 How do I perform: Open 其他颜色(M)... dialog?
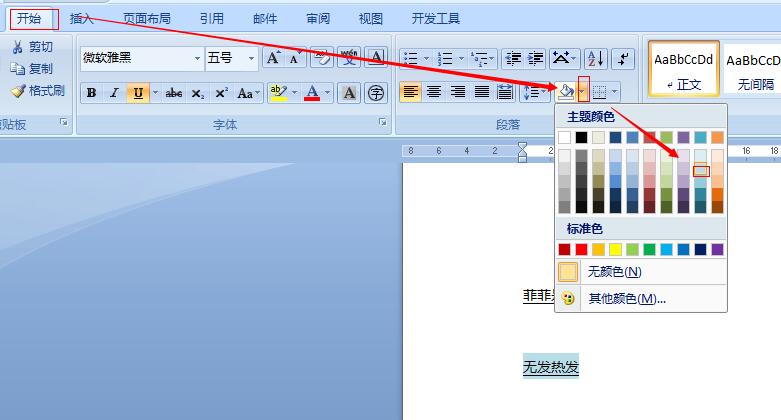641,299
